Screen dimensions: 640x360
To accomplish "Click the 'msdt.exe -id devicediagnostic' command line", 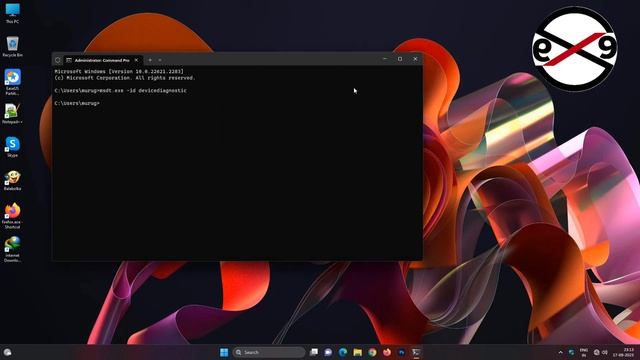I will tap(120, 91).
